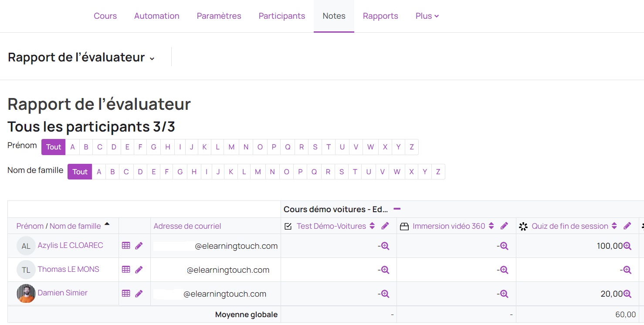This screenshot has width=644, height=325.
Task: Edit the Test Démo-Voitures column with pencil
Action: pyautogui.click(x=385, y=226)
